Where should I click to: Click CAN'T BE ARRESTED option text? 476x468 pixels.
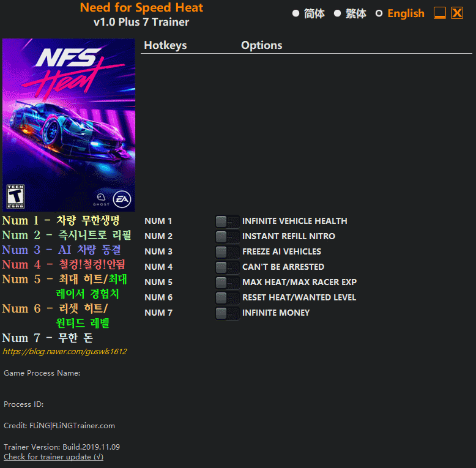click(x=283, y=267)
